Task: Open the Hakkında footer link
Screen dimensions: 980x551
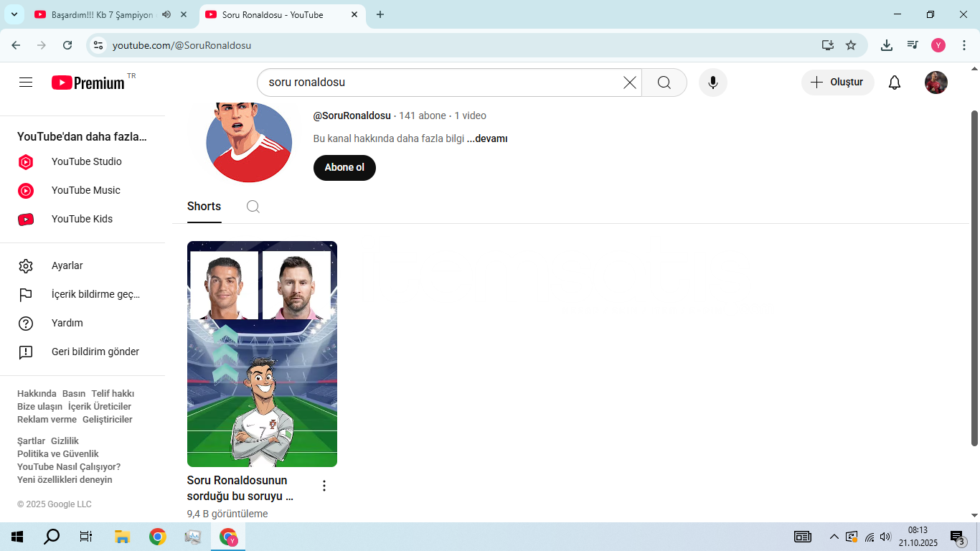Action: pyautogui.click(x=37, y=394)
